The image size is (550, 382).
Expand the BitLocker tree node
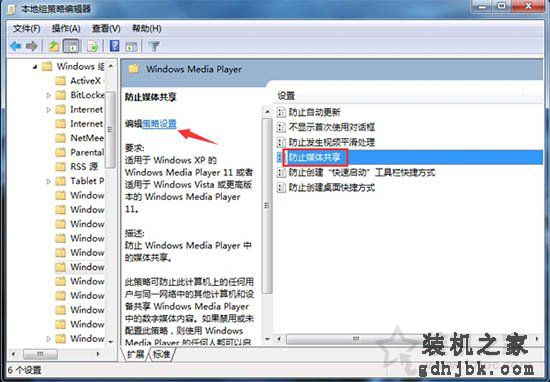48,95
